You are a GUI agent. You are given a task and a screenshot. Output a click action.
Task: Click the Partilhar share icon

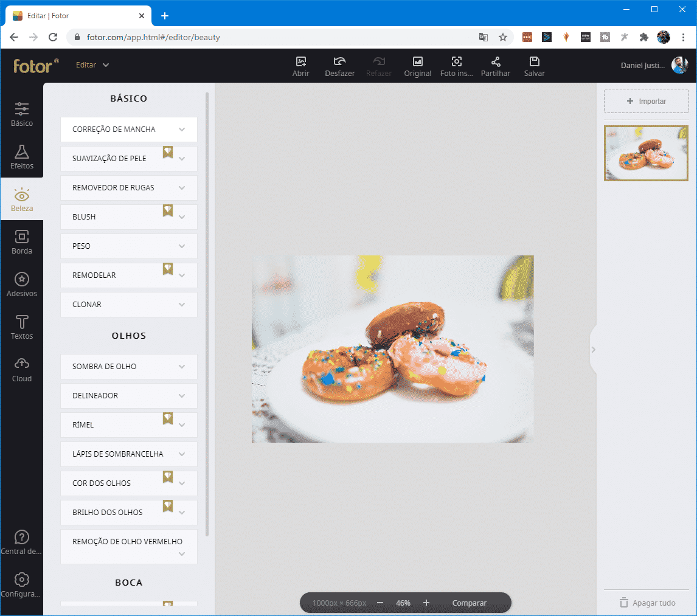pos(496,62)
